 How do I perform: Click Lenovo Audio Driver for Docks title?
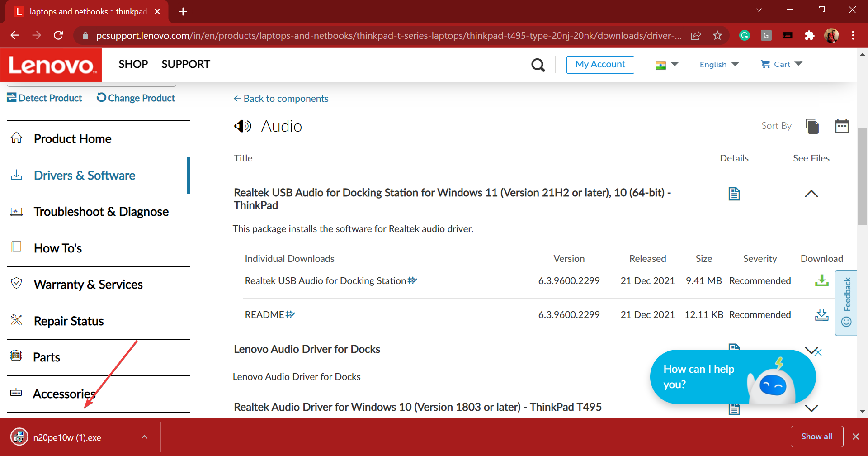307,349
